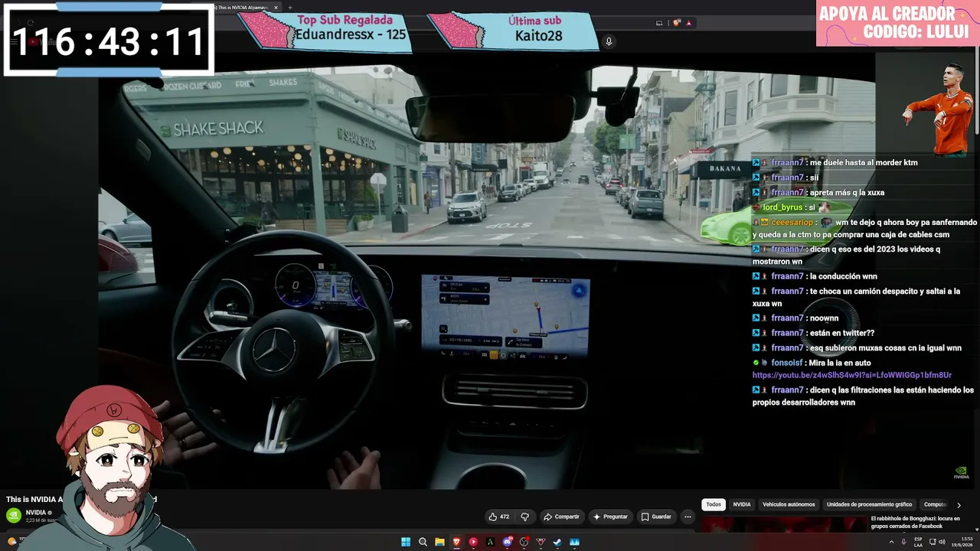
Task: Select the Todos filter chip
Action: (714, 504)
